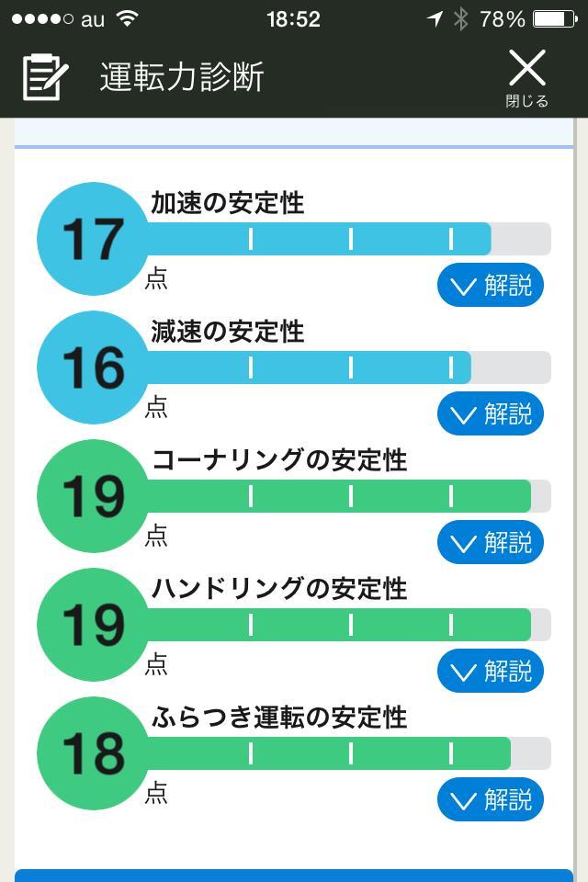This screenshot has height=882, width=588.
Task: Tap the Wi-Fi icon in status bar
Action: [128, 19]
